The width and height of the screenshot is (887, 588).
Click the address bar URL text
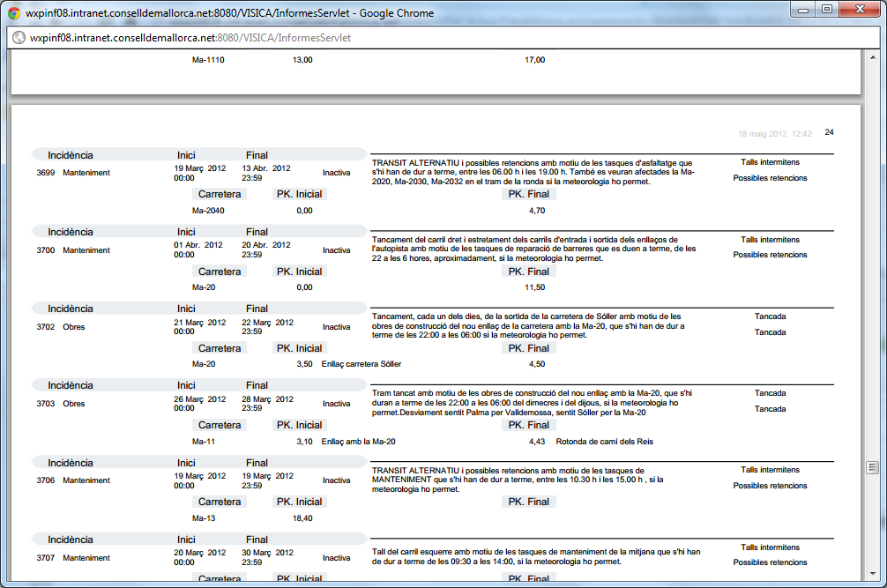190,38
